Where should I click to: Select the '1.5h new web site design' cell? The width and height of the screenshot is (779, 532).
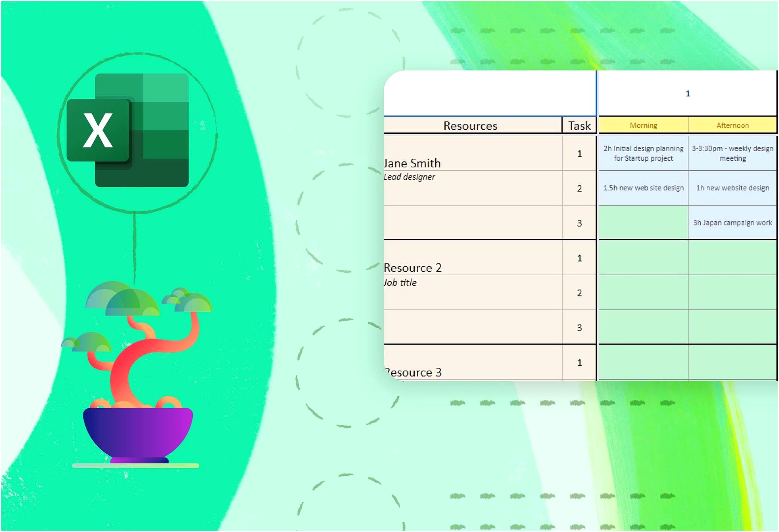(643, 188)
